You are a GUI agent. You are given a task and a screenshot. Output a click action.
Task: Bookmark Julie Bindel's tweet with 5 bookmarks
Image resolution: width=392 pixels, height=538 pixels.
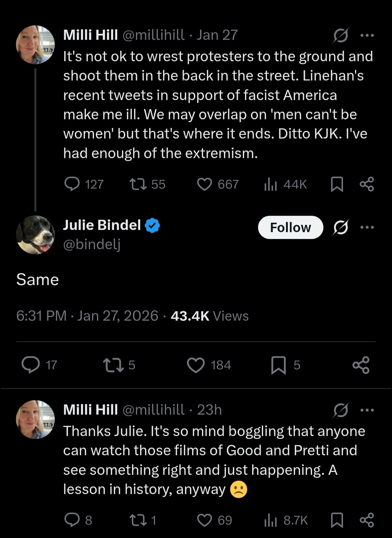(x=278, y=365)
